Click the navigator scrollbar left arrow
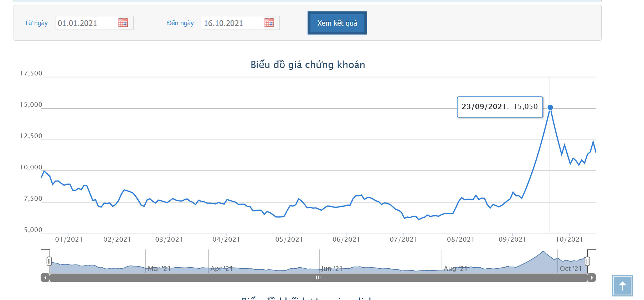This screenshot has width=644, height=300. pos(45,278)
